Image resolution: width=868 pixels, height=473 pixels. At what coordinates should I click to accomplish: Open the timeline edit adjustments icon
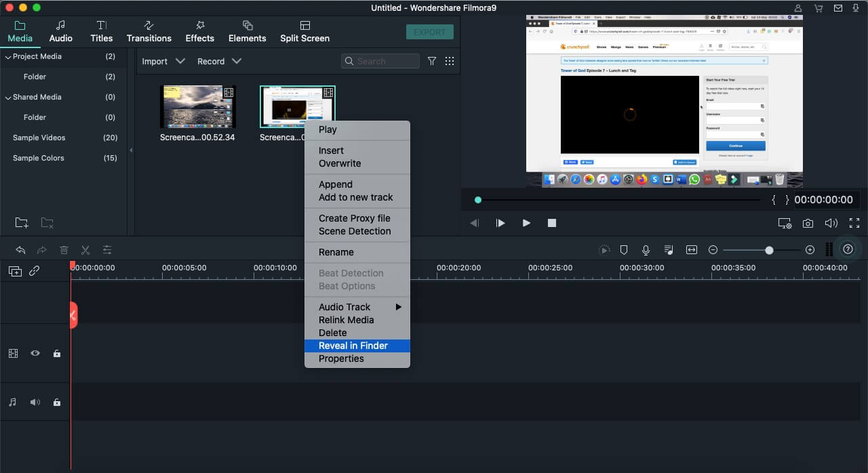coord(107,250)
